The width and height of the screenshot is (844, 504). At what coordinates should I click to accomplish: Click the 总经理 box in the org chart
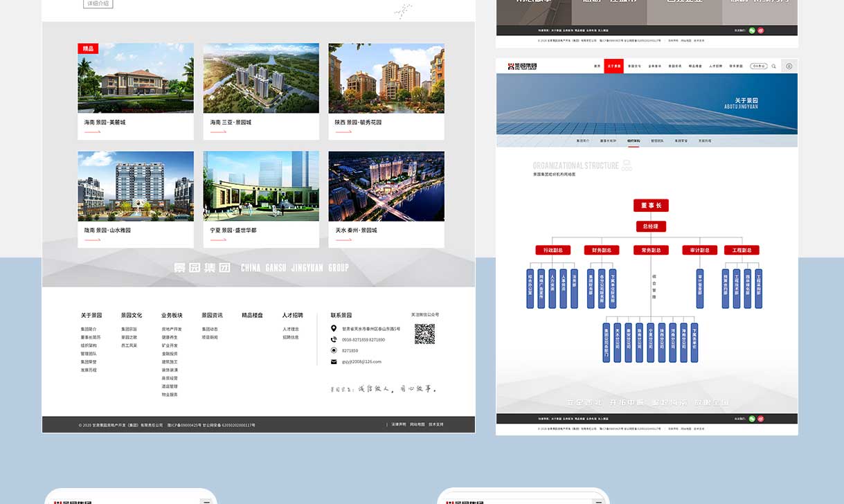click(x=651, y=226)
